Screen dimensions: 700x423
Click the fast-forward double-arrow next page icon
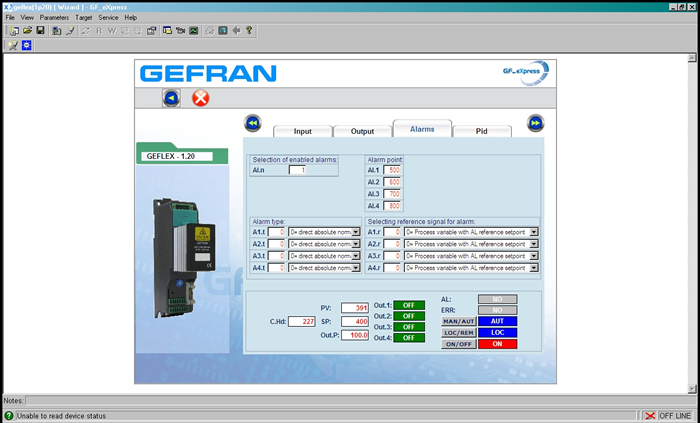[536, 123]
